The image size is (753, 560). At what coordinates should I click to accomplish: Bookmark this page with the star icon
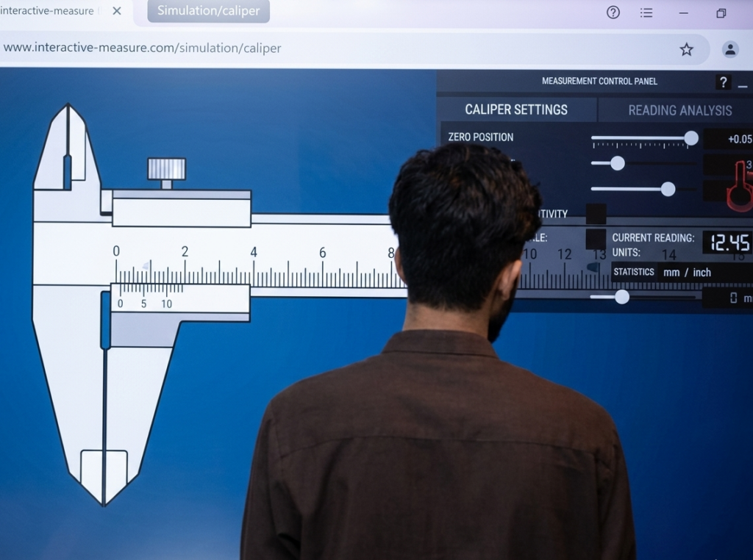(686, 49)
